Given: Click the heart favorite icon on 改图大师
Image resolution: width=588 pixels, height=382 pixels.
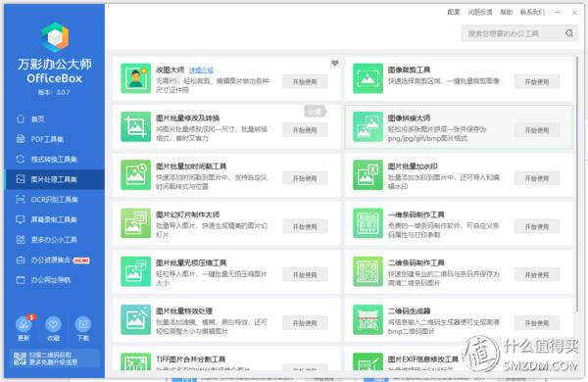Looking at the screenshot, I should [x=335, y=63].
